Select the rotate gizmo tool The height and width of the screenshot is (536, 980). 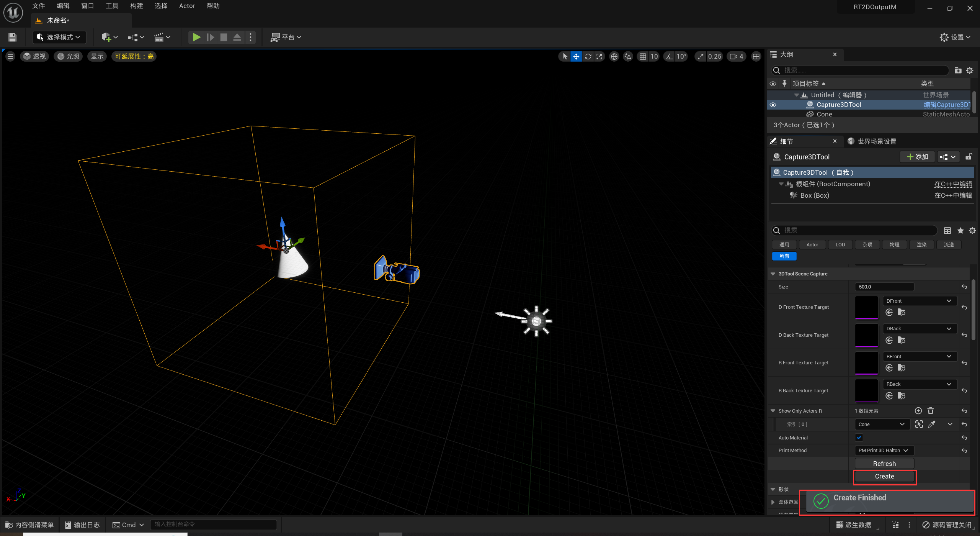[588, 56]
